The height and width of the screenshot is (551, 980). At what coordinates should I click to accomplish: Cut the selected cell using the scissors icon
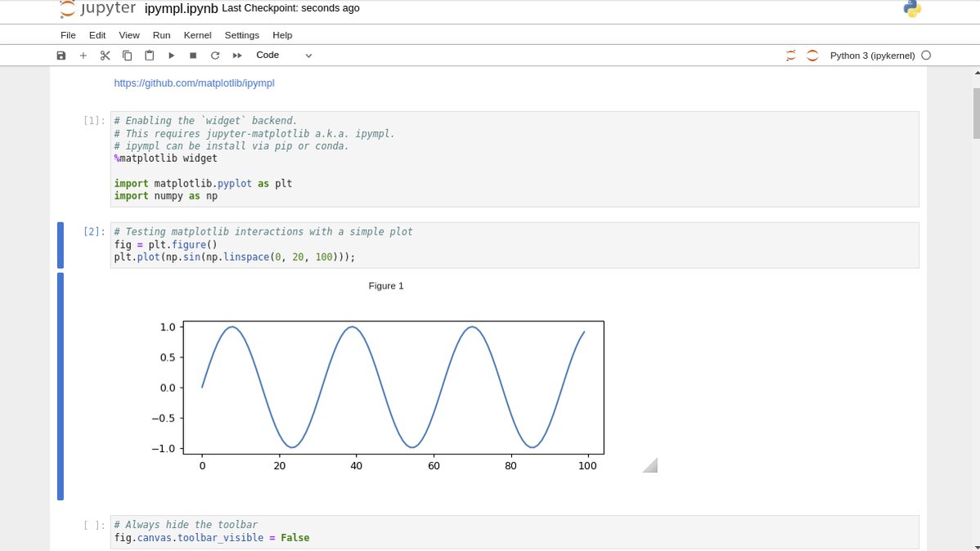point(105,56)
